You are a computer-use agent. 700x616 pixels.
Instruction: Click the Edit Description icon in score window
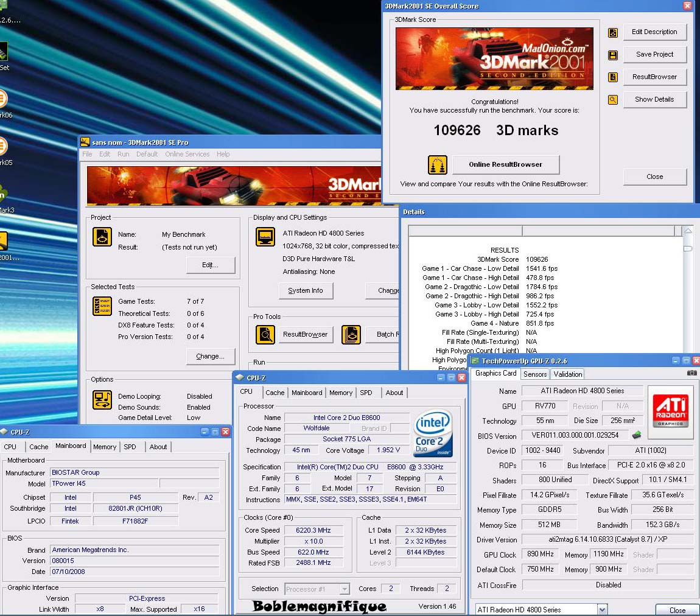pyautogui.click(x=613, y=33)
